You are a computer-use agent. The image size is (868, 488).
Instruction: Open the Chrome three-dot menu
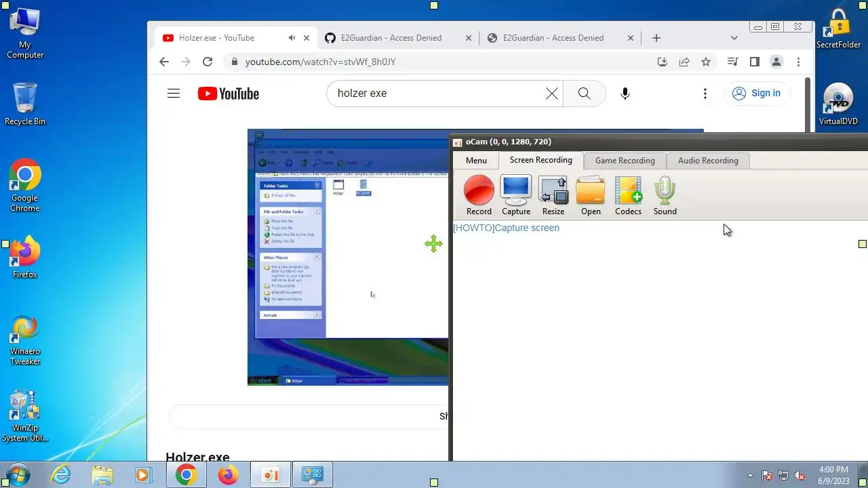(798, 62)
